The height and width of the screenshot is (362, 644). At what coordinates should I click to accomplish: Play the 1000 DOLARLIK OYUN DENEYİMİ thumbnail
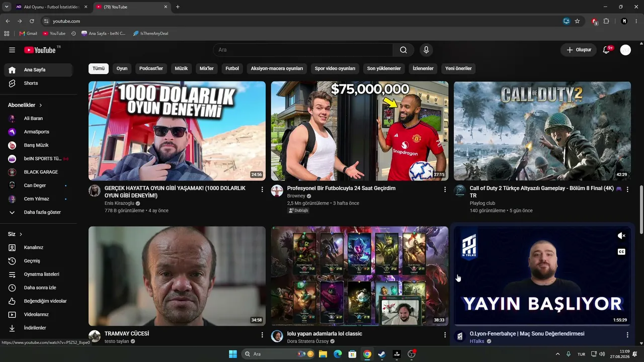[177, 131]
